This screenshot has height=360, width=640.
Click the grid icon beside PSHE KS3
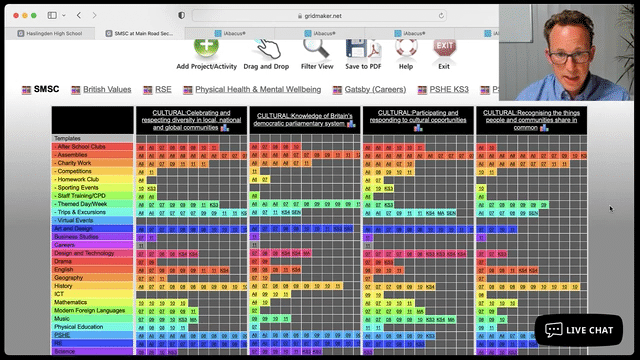point(422,90)
